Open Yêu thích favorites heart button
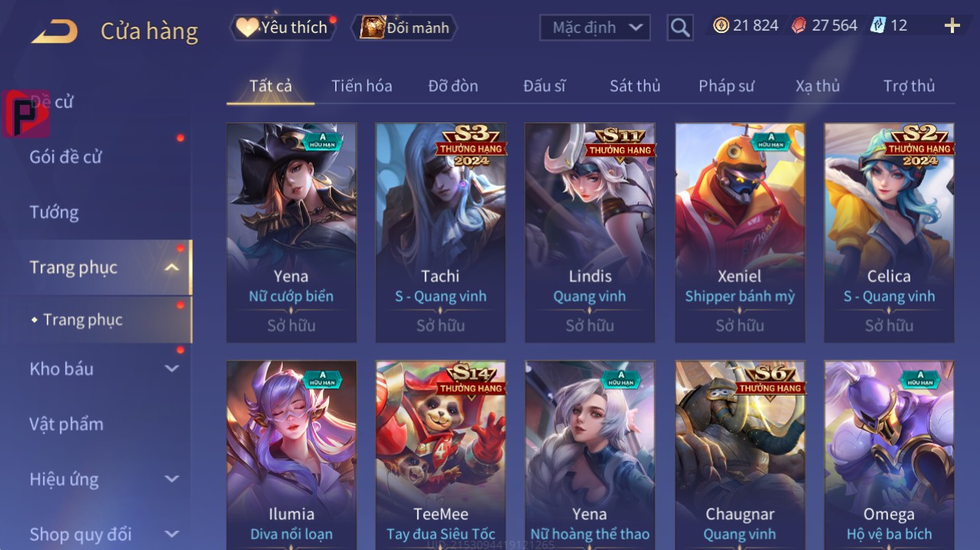The image size is (980, 550). (282, 28)
